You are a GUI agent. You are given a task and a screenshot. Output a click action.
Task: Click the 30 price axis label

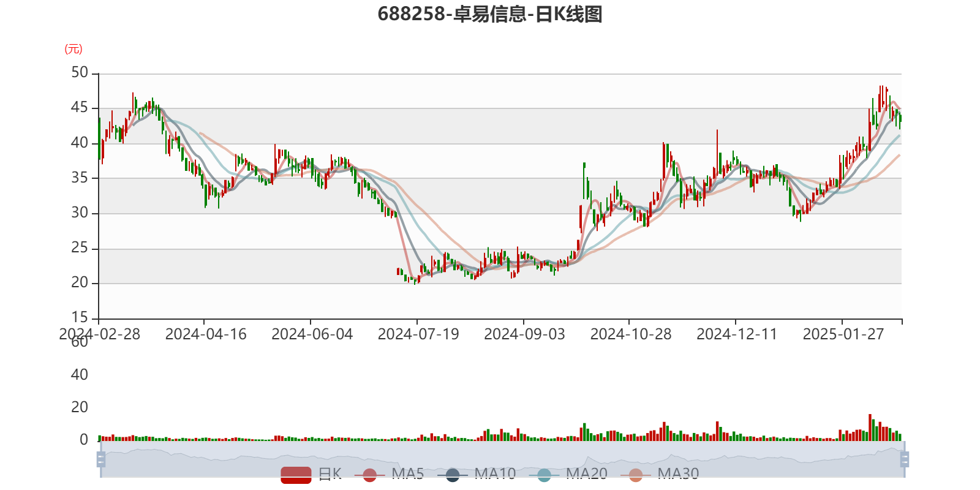[x=80, y=213]
